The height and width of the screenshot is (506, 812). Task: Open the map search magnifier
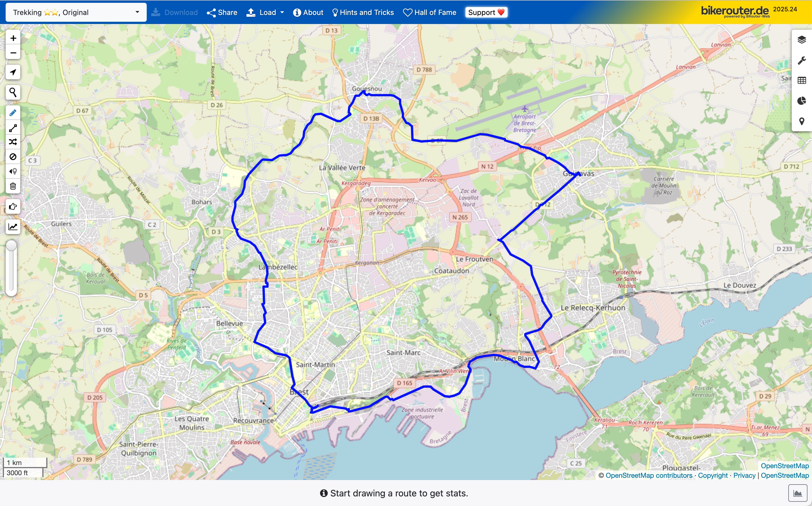click(x=13, y=92)
